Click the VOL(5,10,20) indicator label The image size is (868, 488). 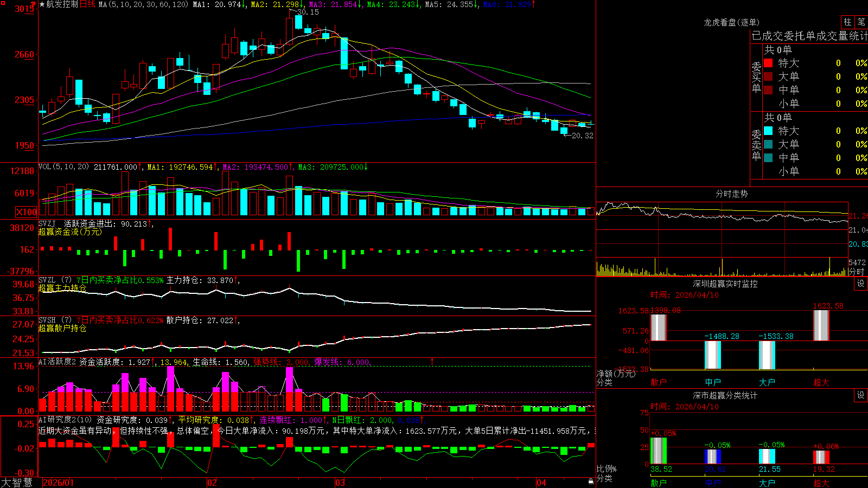(x=63, y=167)
